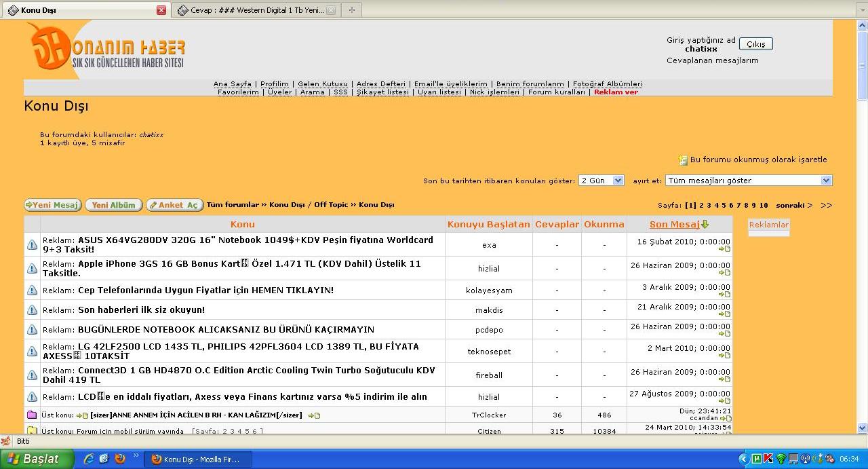The image size is (868, 469).
Task: Click user 'TrClocker' in the starter column
Action: point(489,415)
